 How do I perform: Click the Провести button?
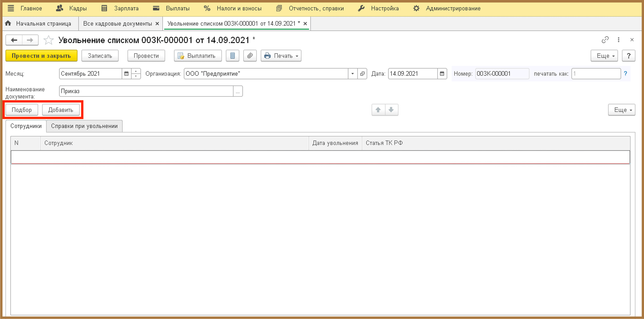146,56
